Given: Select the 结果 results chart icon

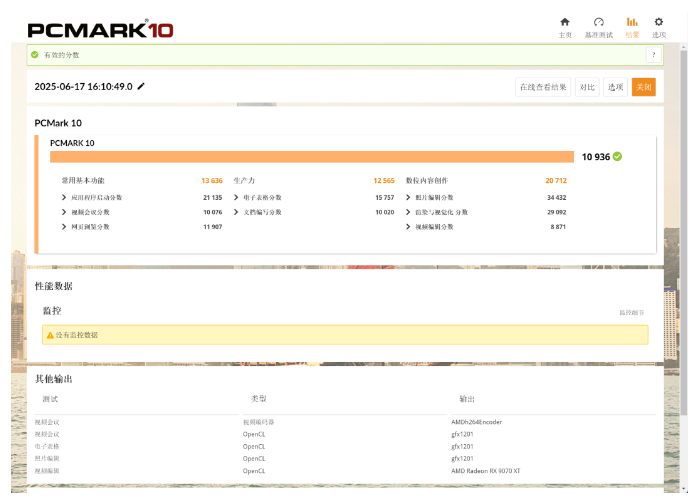Looking at the screenshot, I should 632,22.
